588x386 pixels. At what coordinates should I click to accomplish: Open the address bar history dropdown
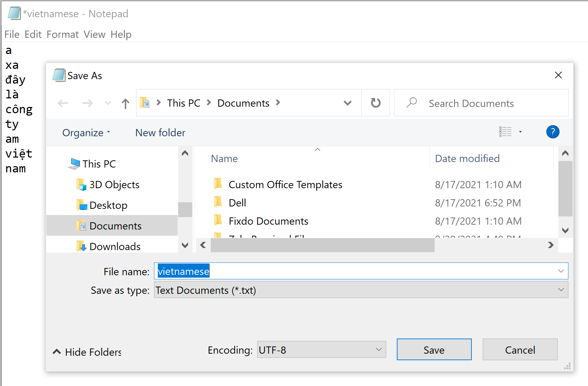click(x=348, y=103)
